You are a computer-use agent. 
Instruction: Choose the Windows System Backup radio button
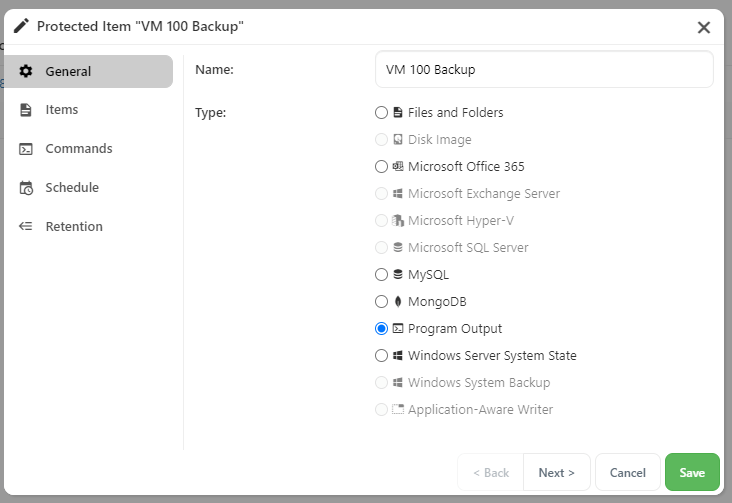(381, 383)
